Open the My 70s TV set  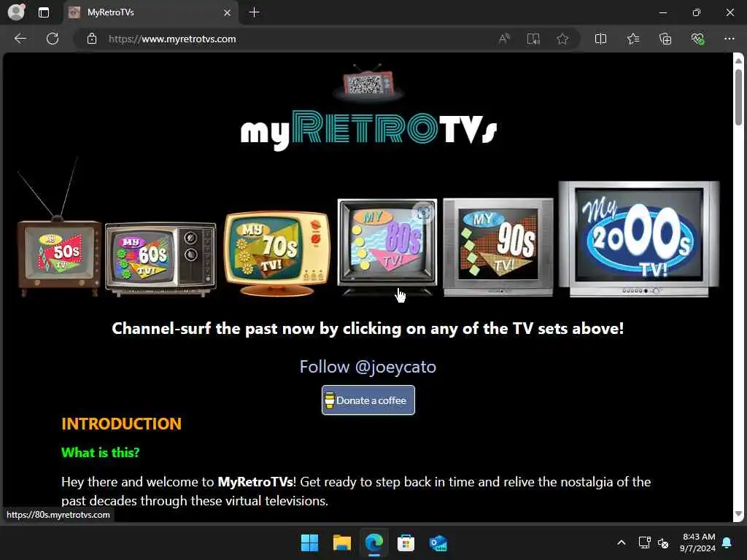(277, 253)
